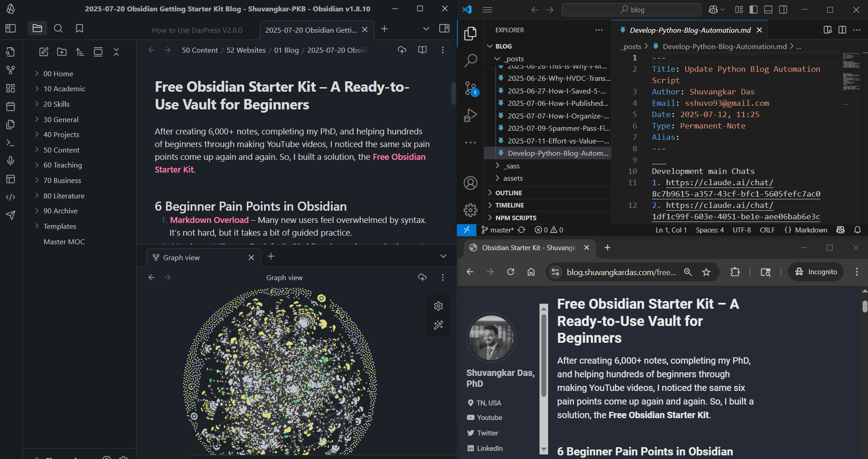Open the Youtube link in blog sidebar

(x=489, y=418)
